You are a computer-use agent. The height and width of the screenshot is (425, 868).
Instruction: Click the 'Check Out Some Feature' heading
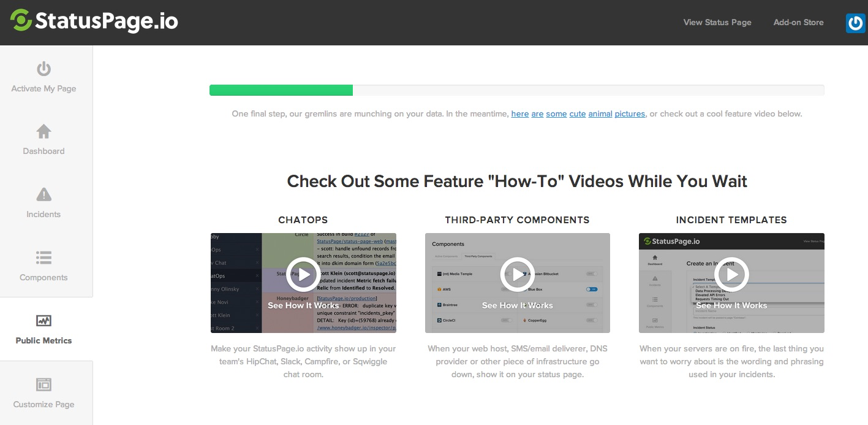(x=517, y=182)
